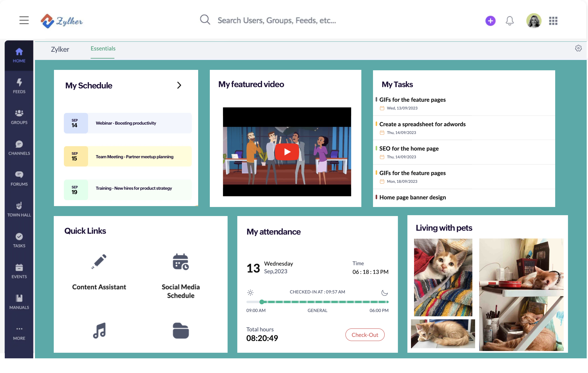Expand My Schedule with chevron arrow
This screenshot has height=373, width=588.
click(179, 85)
